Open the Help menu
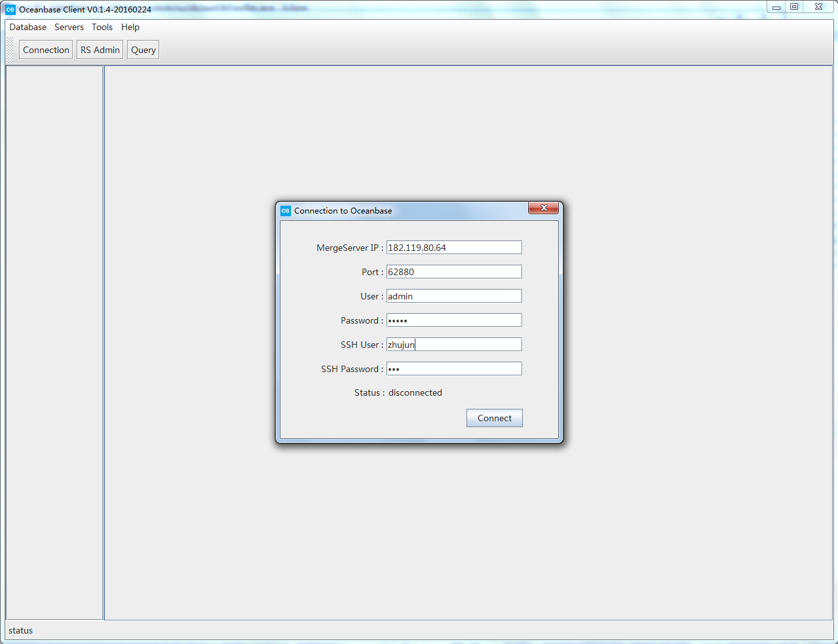 point(130,27)
